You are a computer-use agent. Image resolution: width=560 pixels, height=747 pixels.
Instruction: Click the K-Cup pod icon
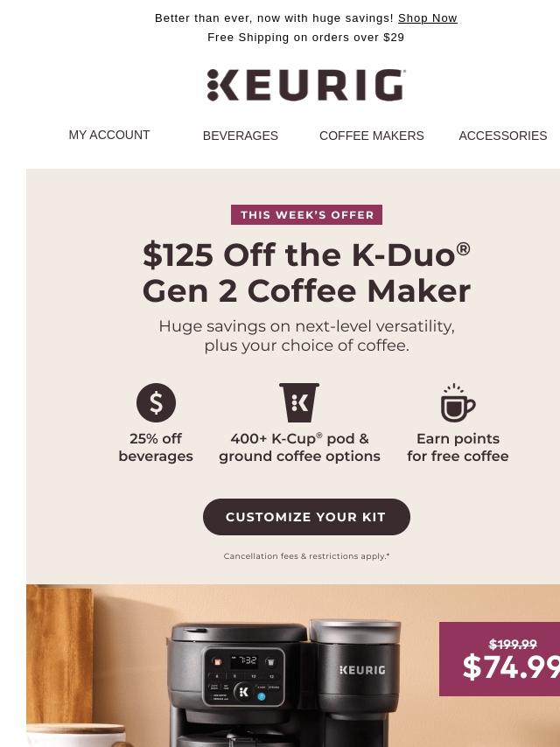point(299,402)
